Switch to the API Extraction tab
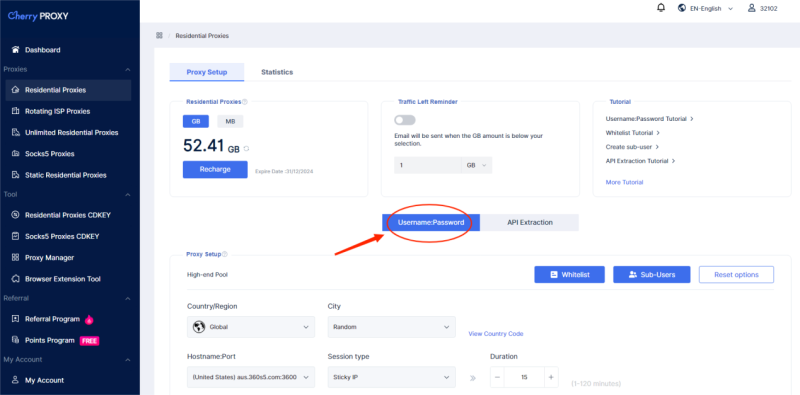This screenshot has height=395, width=800. [x=530, y=223]
